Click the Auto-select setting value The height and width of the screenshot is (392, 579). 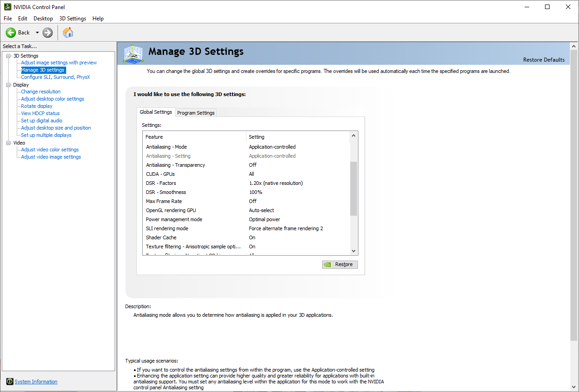261,210
